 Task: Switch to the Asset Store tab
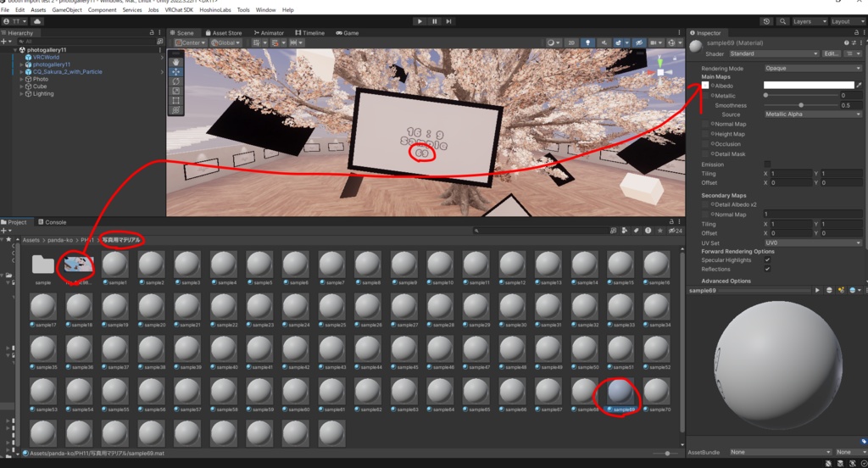224,33
